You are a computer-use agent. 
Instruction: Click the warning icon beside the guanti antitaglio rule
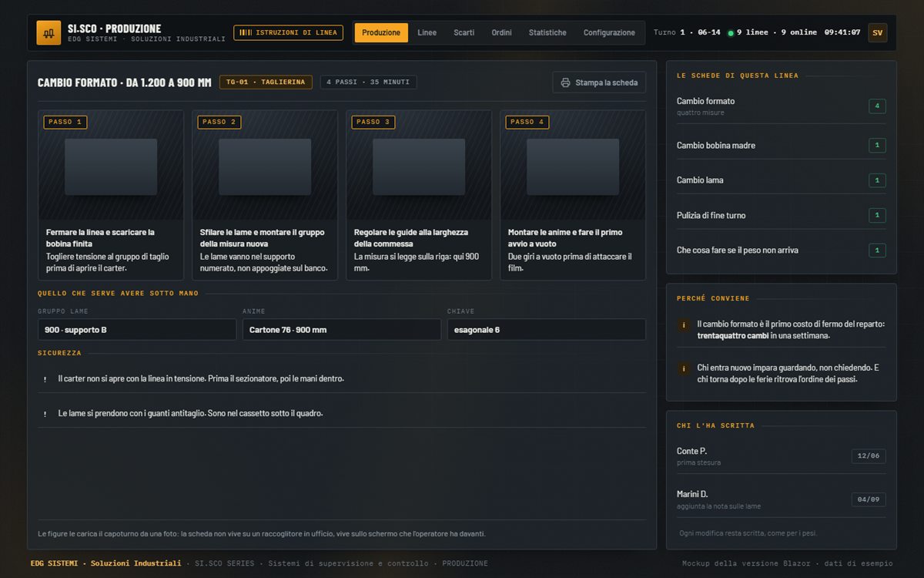(45, 414)
